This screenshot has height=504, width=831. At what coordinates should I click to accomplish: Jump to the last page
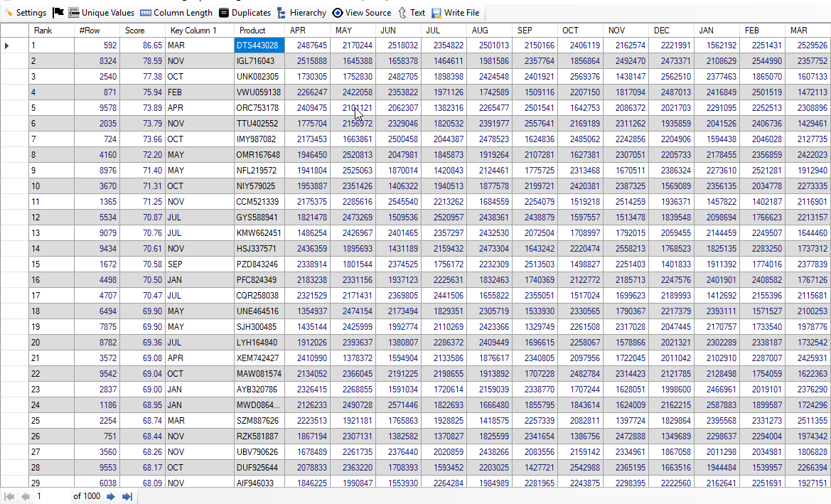(x=127, y=496)
